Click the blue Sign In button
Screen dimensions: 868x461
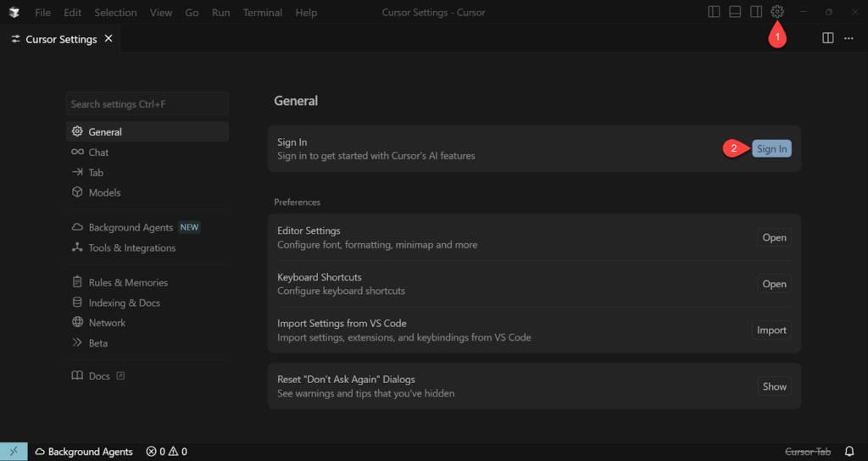pos(771,148)
